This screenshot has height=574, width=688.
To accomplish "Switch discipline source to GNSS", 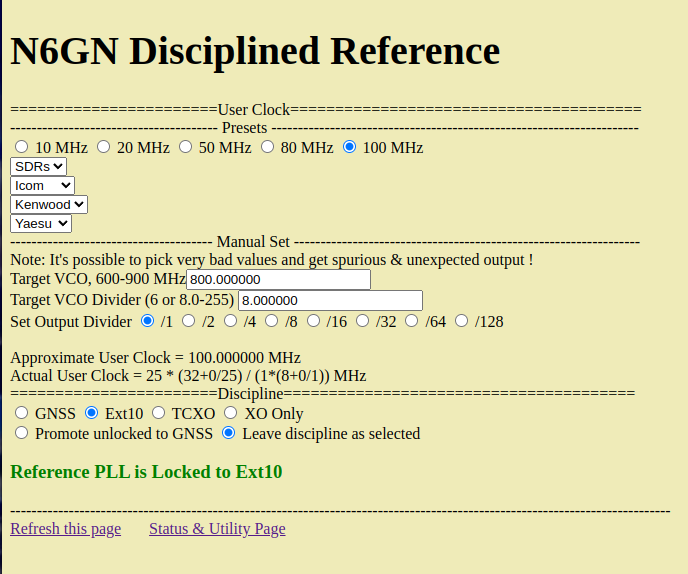I will (21, 413).
